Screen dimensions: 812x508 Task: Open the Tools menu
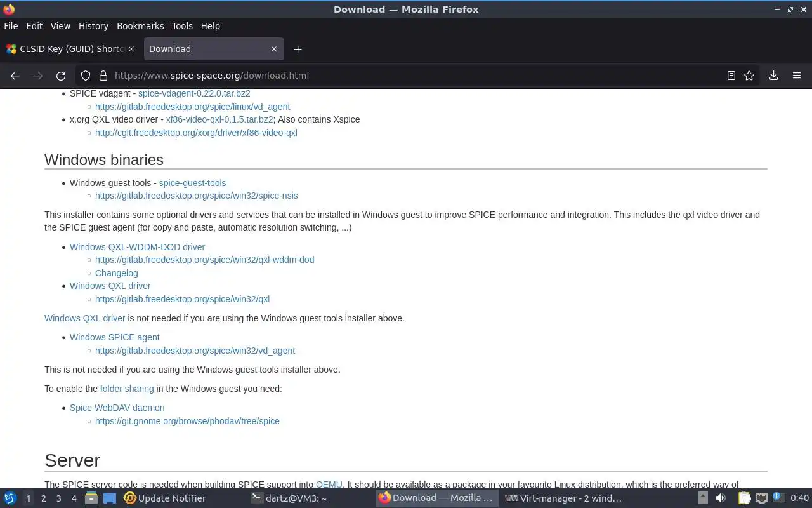pyautogui.click(x=182, y=26)
